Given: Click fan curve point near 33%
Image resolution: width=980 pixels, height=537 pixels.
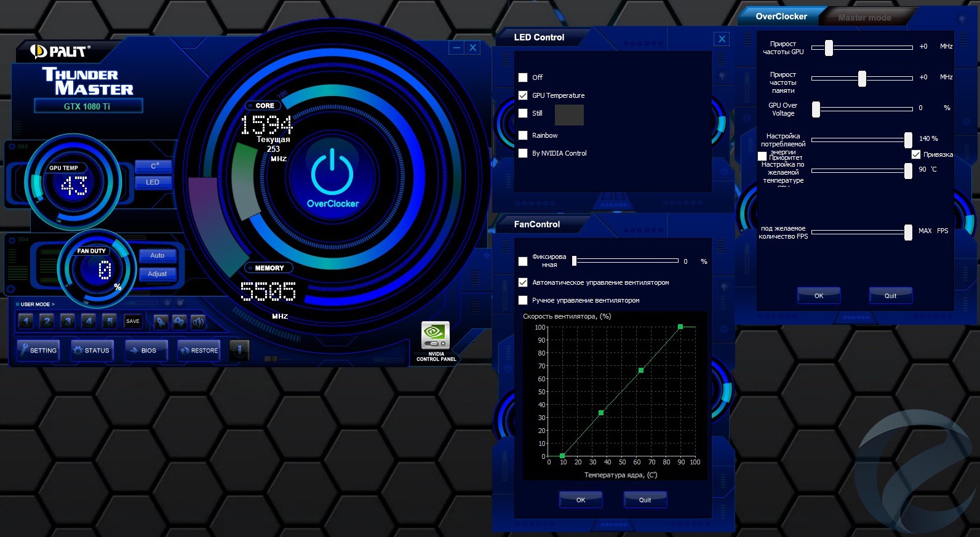Looking at the screenshot, I should (601, 413).
